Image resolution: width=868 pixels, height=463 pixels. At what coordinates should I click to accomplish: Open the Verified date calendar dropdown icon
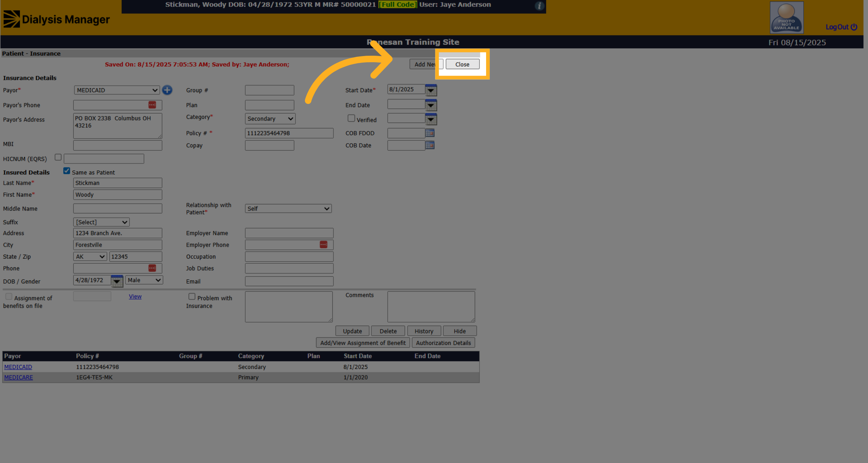pyautogui.click(x=431, y=119)
